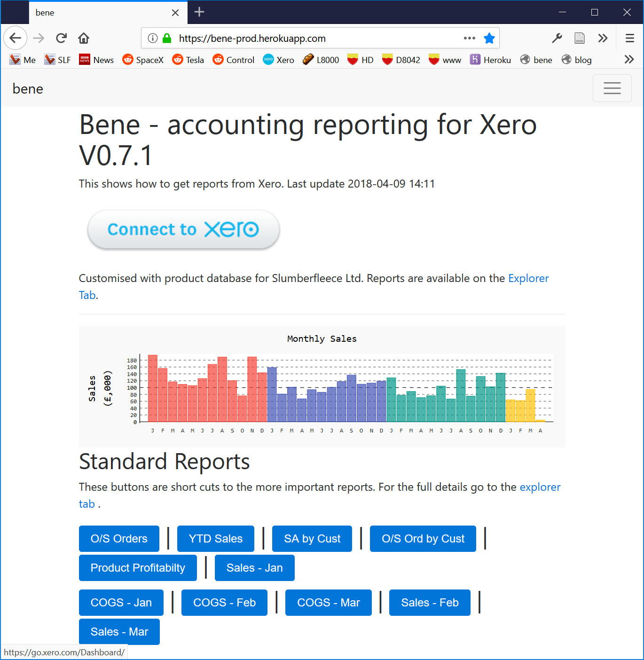Show more bookmarks with the chevron
Image resolution: width=644 pixels, height=660 pixels.
click(629, 59)
